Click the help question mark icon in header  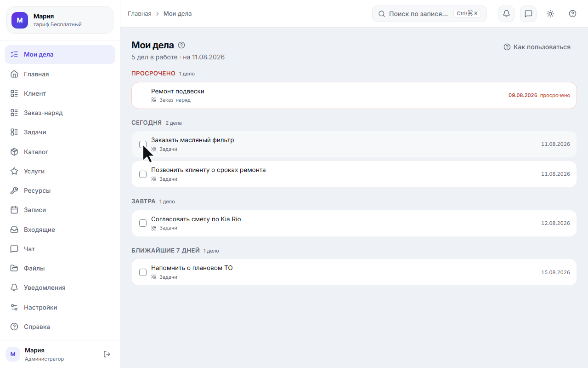point(572,14)
